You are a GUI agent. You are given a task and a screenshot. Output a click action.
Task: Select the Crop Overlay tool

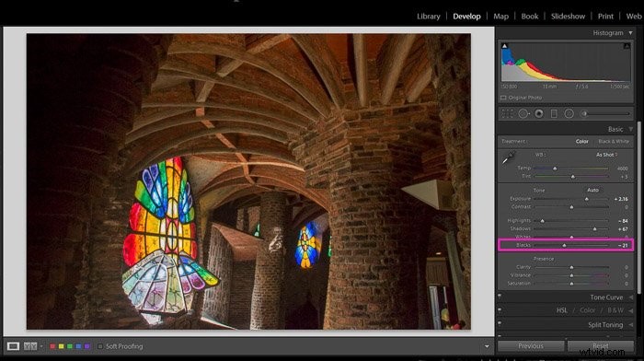pyautogui.click(x=508, y=114)
